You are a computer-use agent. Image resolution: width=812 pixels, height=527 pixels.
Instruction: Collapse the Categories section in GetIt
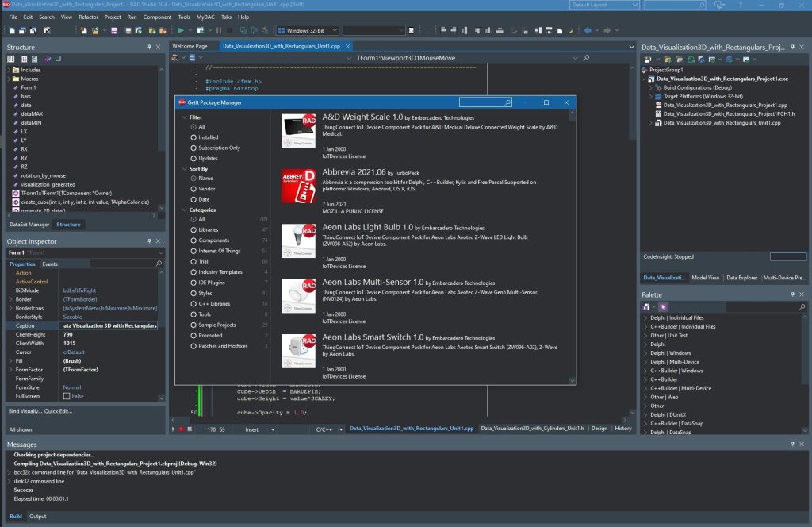click(x=184, y=210)
